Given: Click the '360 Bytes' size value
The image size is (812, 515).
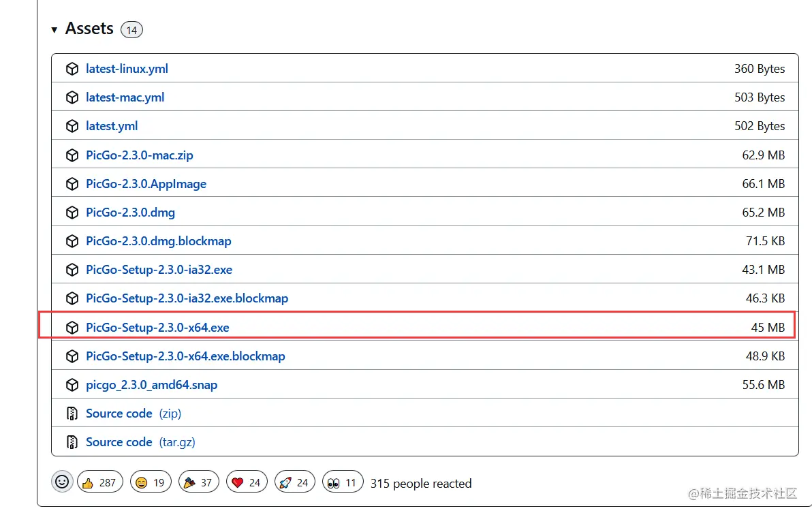Looking at the screenshot, I should coord(759,69).
